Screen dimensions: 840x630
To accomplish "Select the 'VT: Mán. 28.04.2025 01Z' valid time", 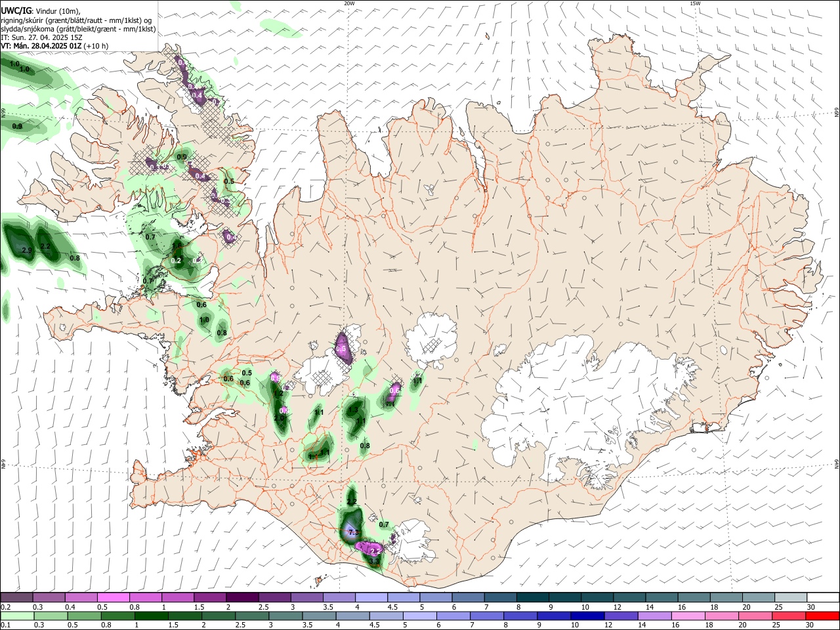I will pos(41,46).
